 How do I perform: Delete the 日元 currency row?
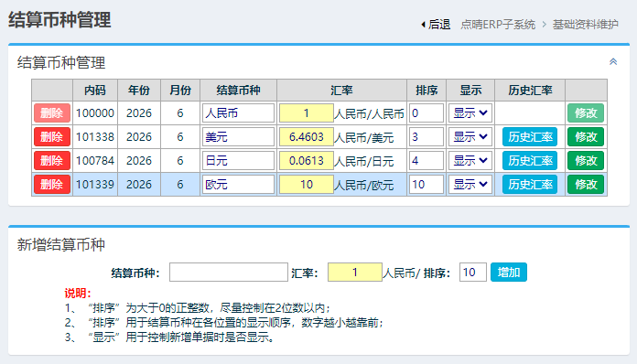tap(52, 161)
